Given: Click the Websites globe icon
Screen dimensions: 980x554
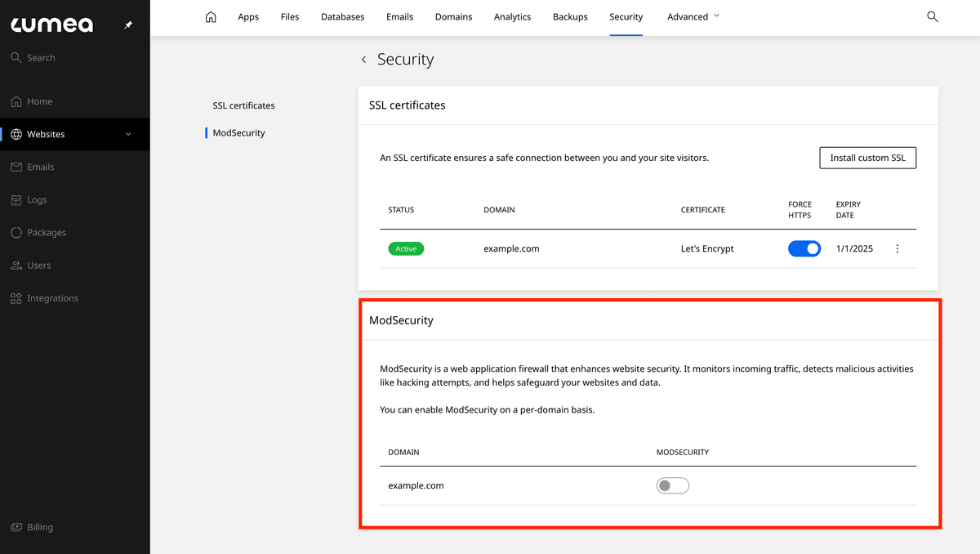Looking at the screenshot, I should point(16,134).
